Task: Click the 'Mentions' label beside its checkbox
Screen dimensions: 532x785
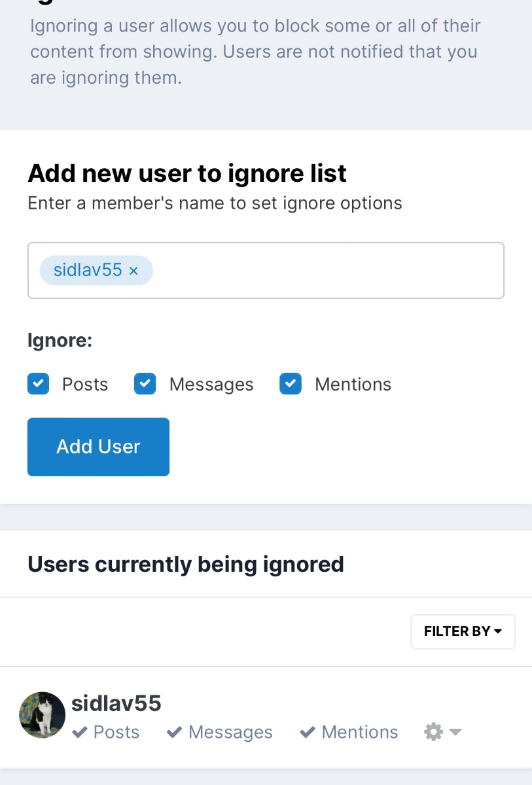Action: click(353, 385)
